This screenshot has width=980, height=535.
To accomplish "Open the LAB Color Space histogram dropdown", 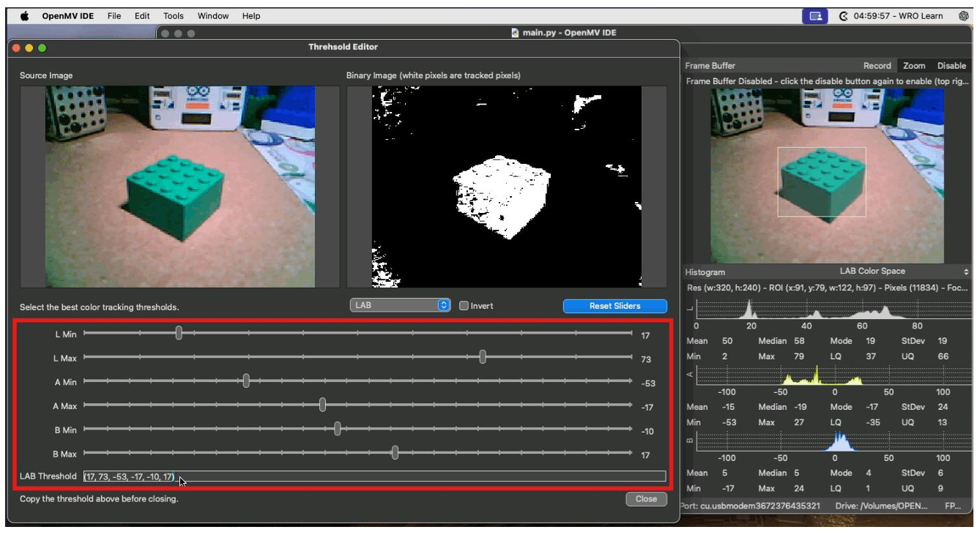I will click(904, 272).
